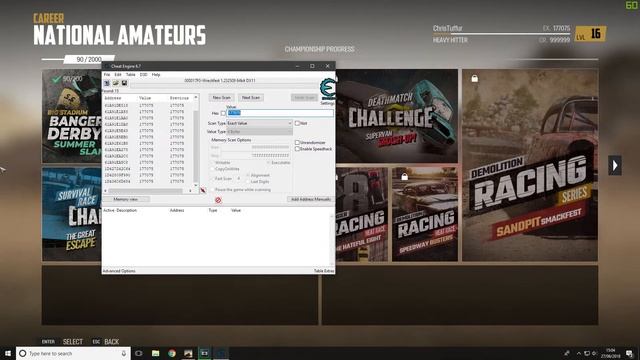This screenshot has height=360, width=640.
Task: Click the Description column header in address table
Action: [x=128, y=211]
